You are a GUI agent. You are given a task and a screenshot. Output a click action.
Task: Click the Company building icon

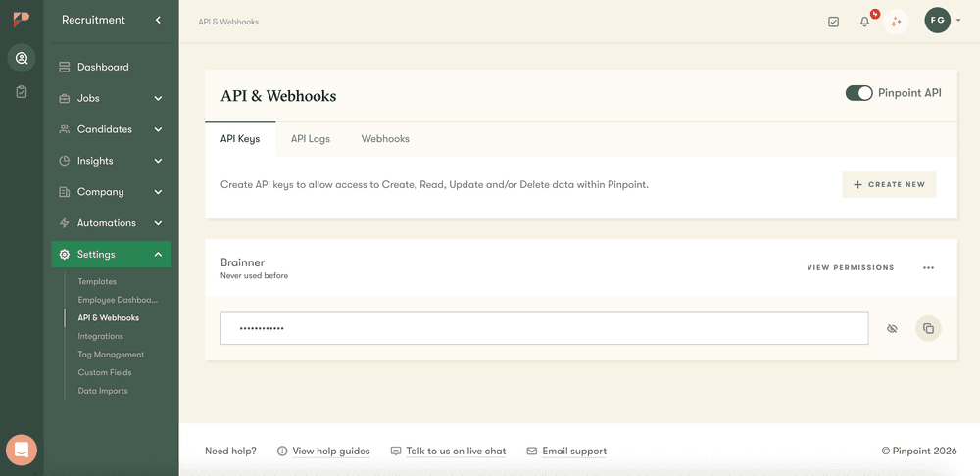tap(65, 192)
